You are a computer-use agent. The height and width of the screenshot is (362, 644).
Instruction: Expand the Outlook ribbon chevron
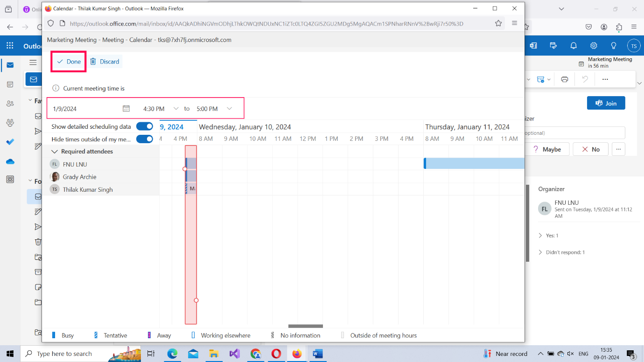639,83
